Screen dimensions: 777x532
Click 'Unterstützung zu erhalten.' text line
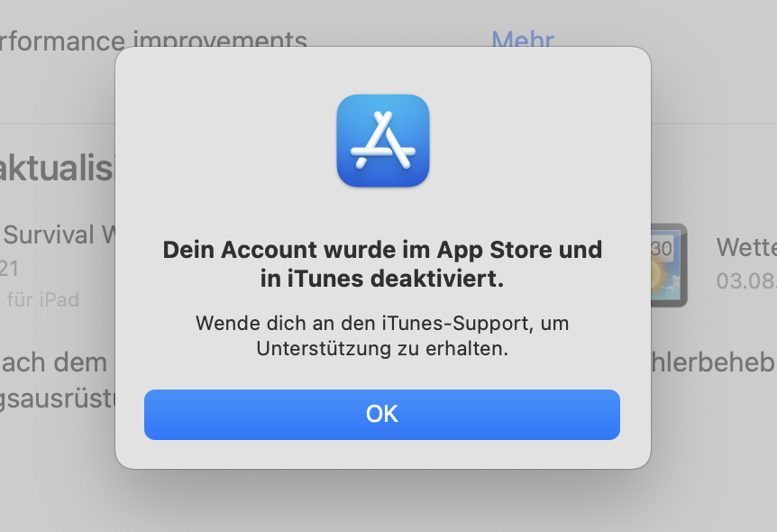[382, 349]
